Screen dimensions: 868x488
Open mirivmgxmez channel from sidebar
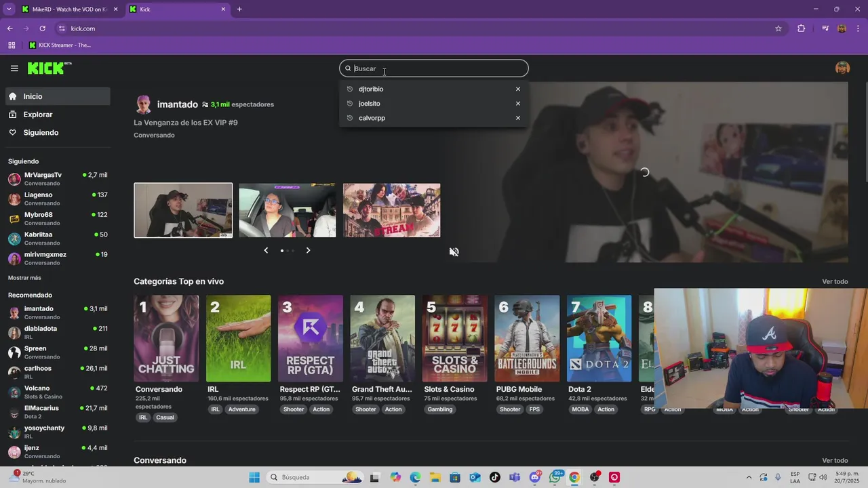pyautogui.click(x=58, y=258)
